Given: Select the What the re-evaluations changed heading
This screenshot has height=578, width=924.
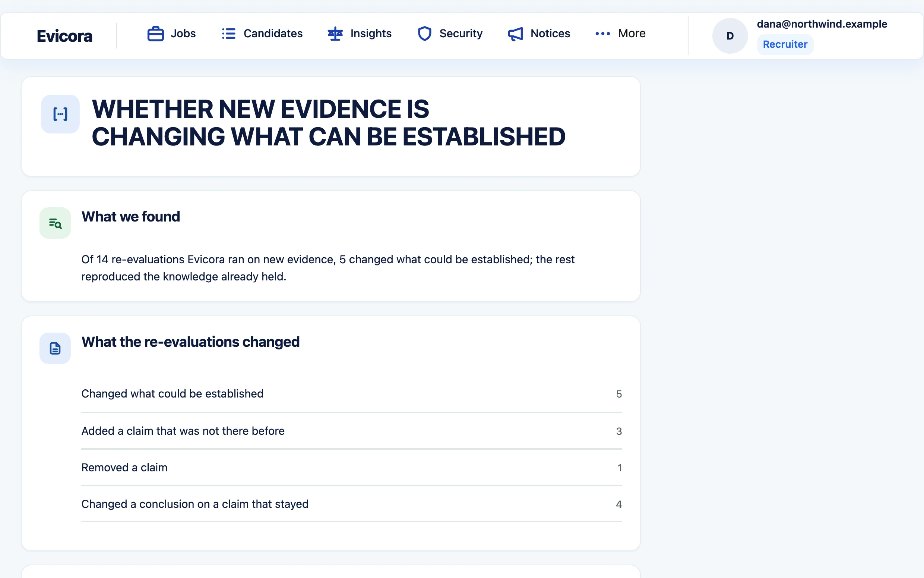Looking at the screenshot, I should 190,342.
